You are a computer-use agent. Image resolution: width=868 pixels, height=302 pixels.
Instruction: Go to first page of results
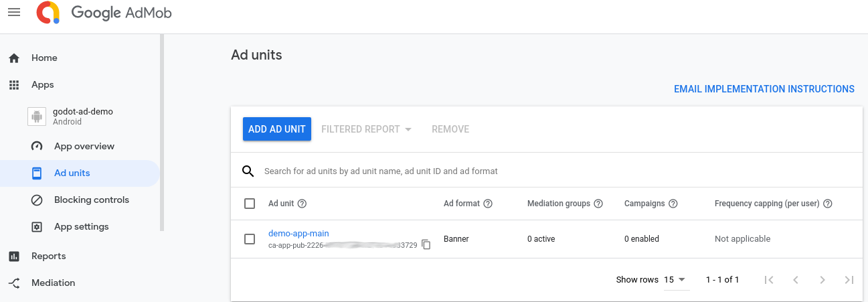(769, 280)
